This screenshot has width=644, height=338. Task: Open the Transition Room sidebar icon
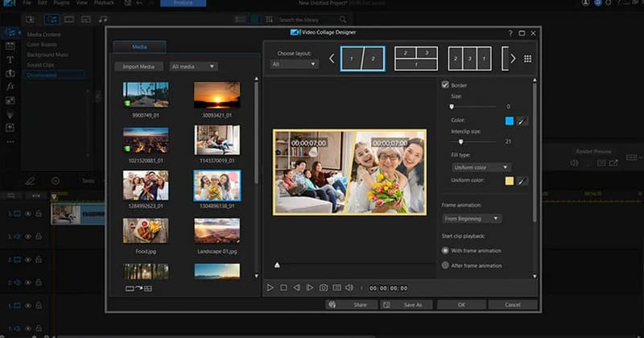(x=10, y=73)
